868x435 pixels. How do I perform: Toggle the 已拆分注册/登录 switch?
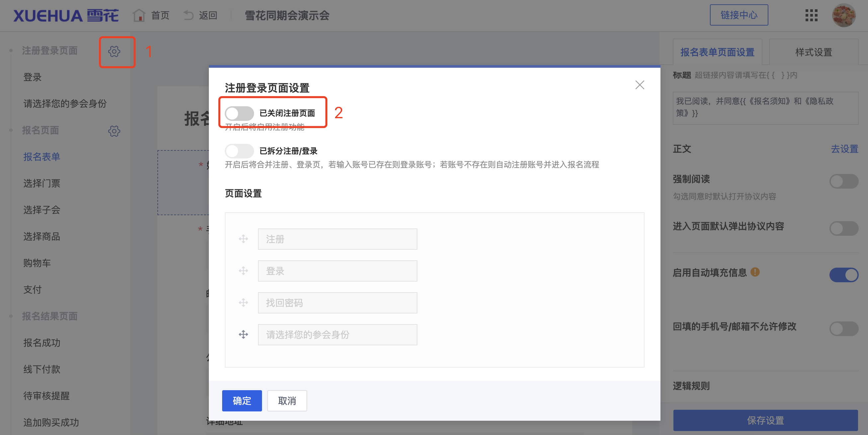pos(239,151)
